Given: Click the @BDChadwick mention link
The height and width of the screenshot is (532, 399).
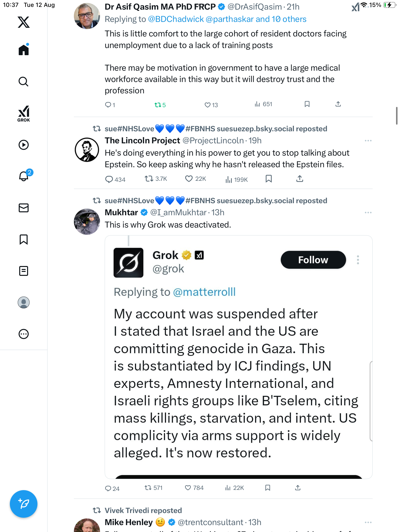Looking at the screenshot, I should pos(176,19).
